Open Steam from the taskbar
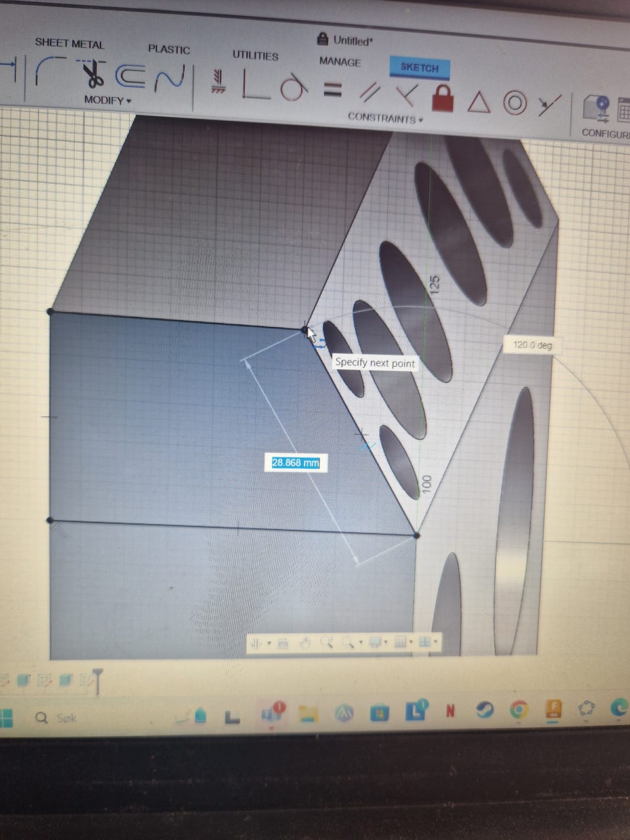The image size is (630, 840). (484, 710)
